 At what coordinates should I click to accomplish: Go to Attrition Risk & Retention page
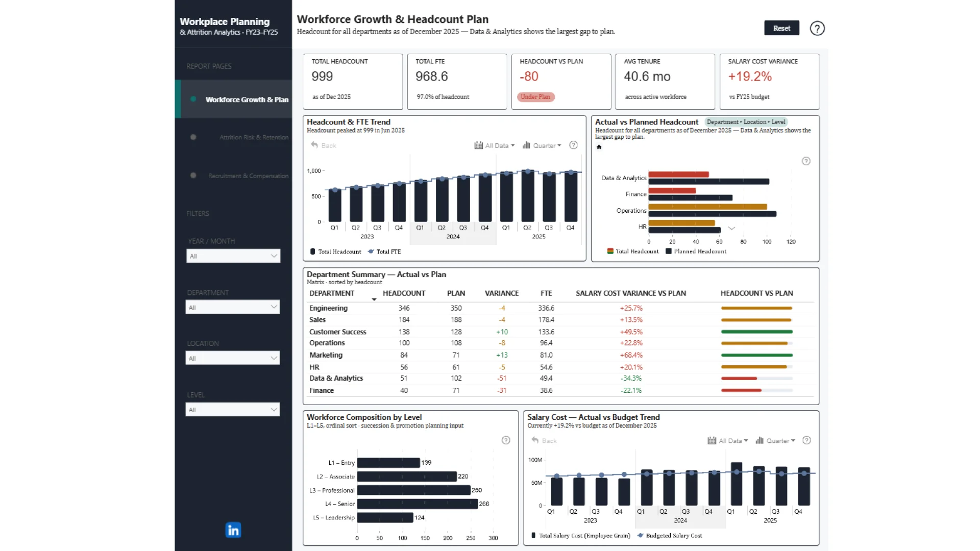click(233, 137)
